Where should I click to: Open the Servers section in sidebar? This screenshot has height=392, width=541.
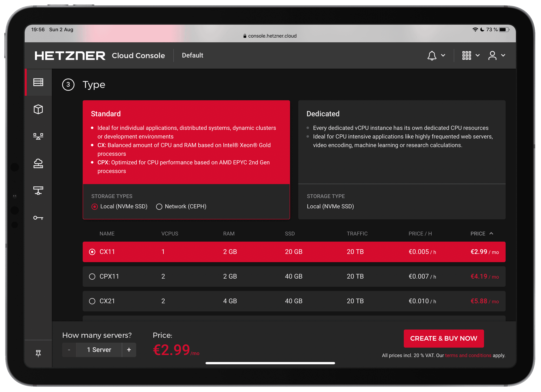38,82
